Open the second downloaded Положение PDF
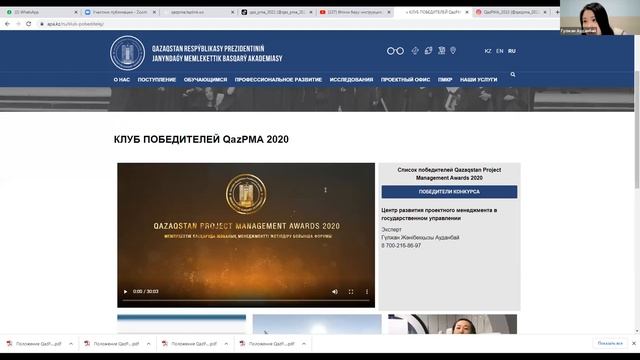The height and width of the screenshot is (360, 640). click(112, 344)
